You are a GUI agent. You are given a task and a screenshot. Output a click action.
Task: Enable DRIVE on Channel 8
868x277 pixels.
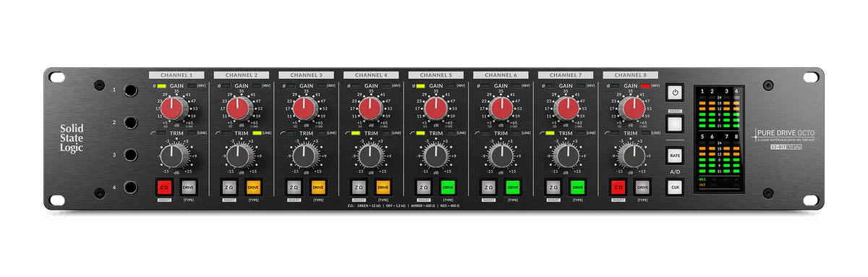[x=642, y=187]
